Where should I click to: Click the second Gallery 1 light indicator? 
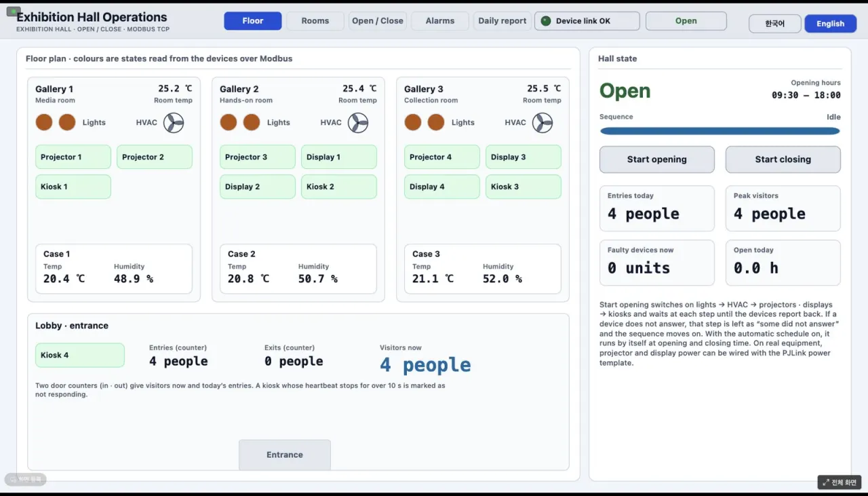[x=67, y=122]
